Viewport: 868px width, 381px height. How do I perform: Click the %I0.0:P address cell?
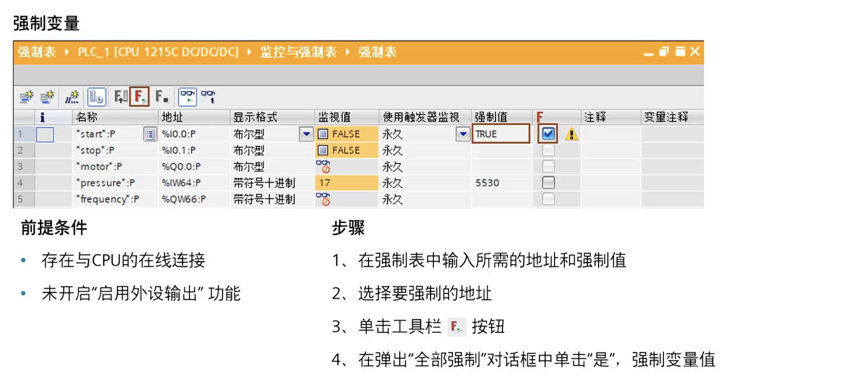194,134
